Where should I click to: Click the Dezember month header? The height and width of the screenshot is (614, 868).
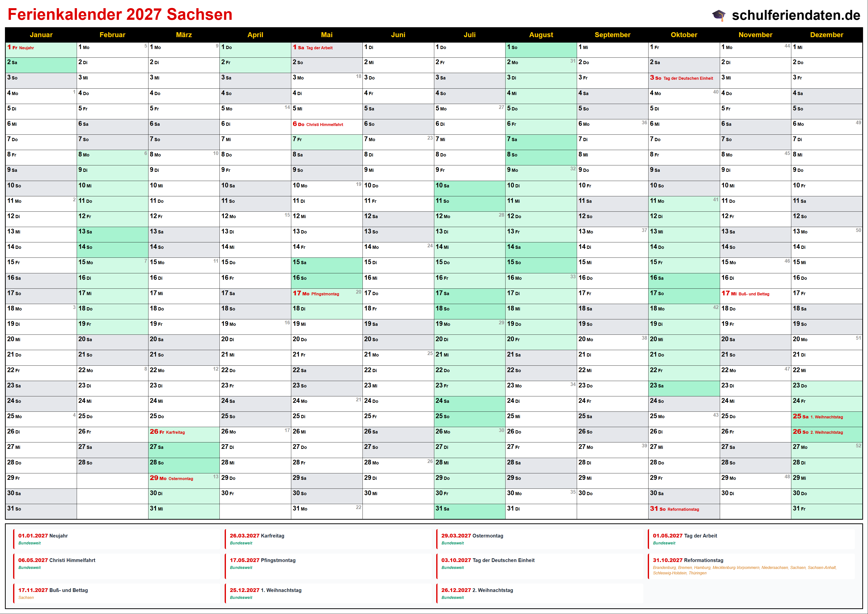tap(826, 35)
